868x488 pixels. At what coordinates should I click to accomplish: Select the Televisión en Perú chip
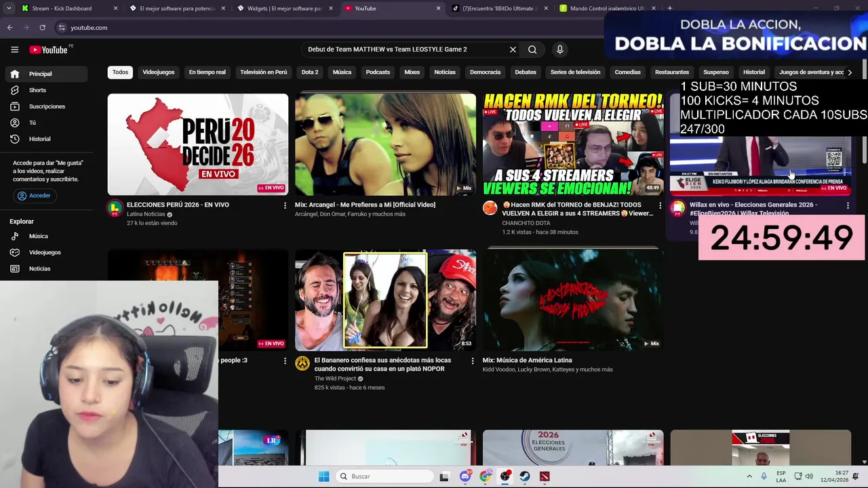pos(263,73)
